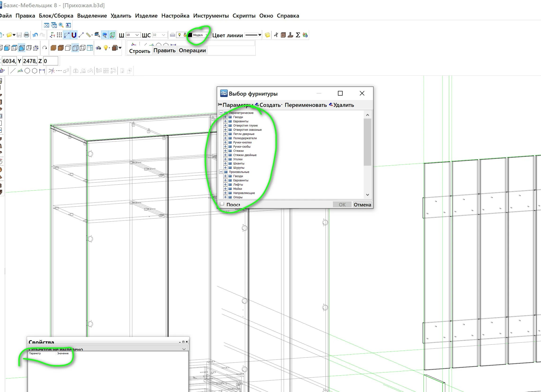Click the zoom magnifier icon
Image resolution: width=541 pixels, height=392 pixels.
coord(61,25)
